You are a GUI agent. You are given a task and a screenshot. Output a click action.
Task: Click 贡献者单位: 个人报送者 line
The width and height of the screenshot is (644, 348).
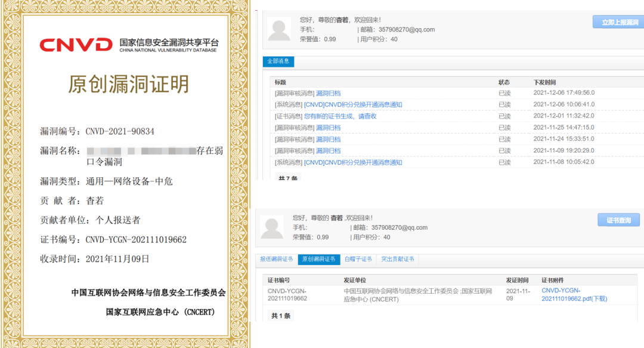coord(90,220)
